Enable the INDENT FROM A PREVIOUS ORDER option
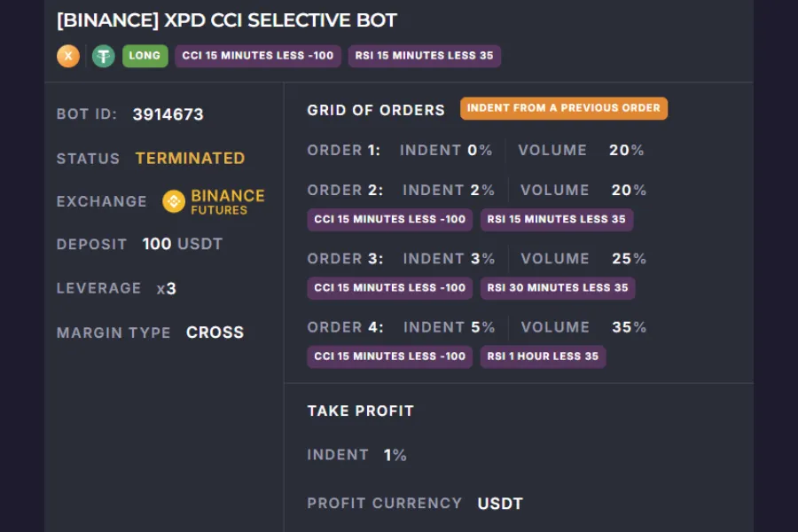798x532 pixels. 563,108
